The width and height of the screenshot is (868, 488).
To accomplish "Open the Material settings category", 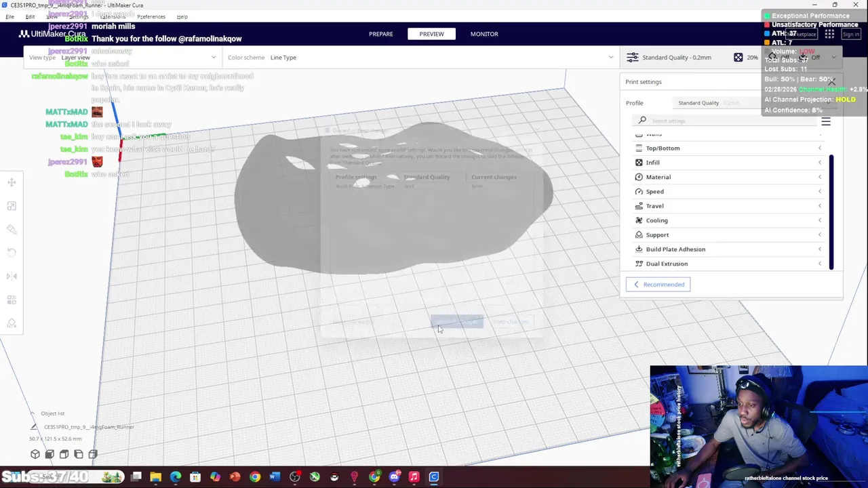I will pos(730,177).
